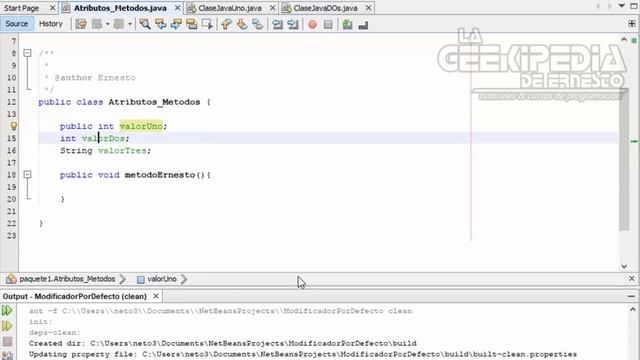Click Re-run with different parameters icon

coord(7,326)
